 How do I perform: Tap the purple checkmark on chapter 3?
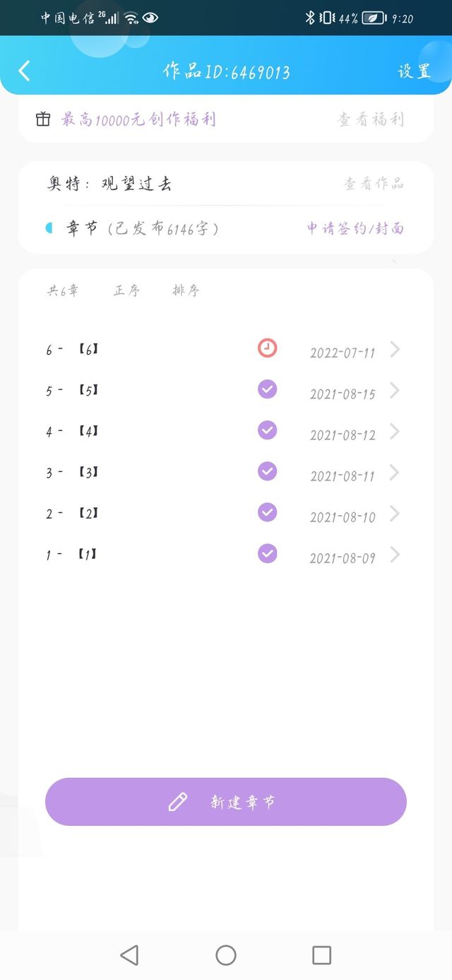coord(267,471)
